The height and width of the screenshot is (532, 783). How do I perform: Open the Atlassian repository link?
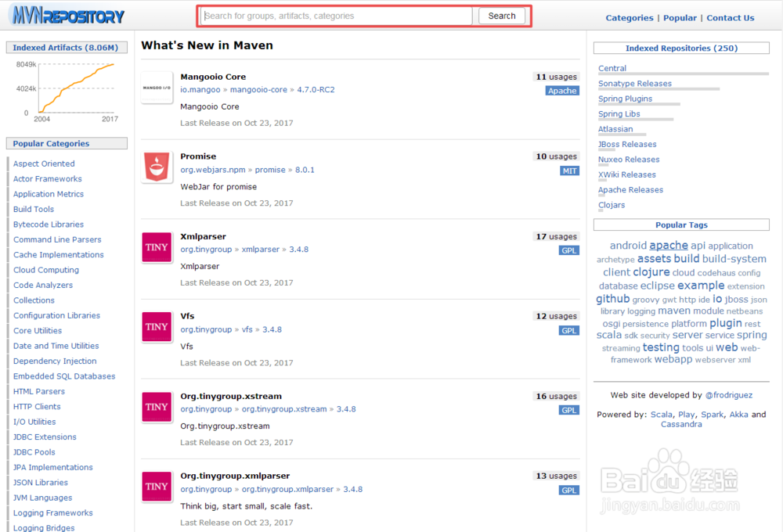[x=615, y=129]
